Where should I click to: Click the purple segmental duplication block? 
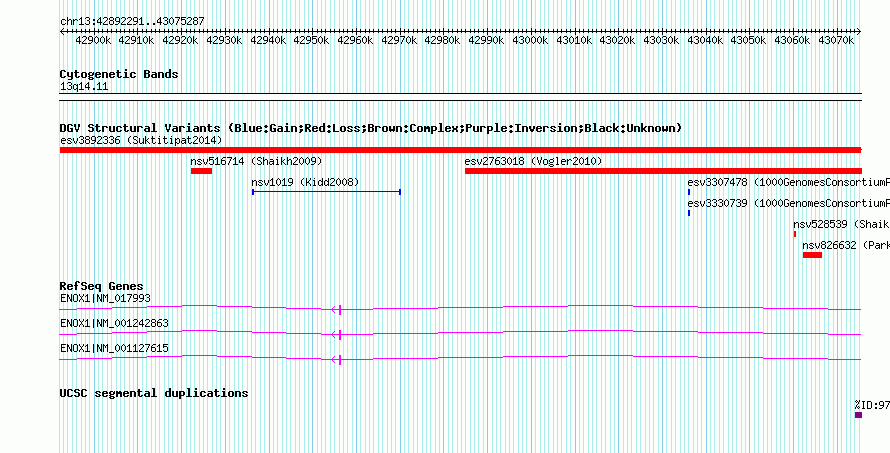858,415
